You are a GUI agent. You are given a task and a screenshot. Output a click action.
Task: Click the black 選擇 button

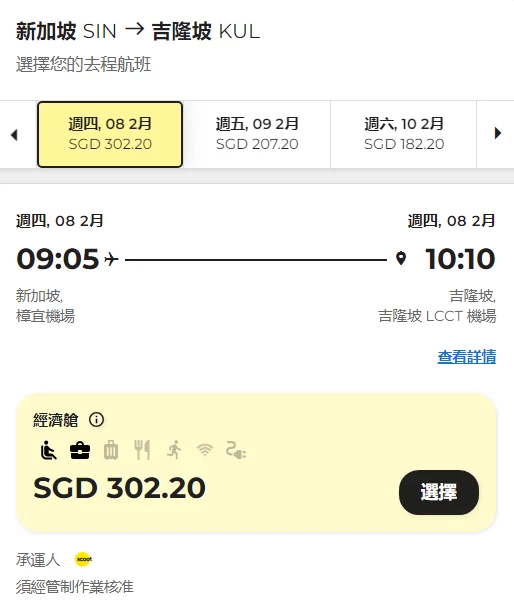[x=439, y=492]
